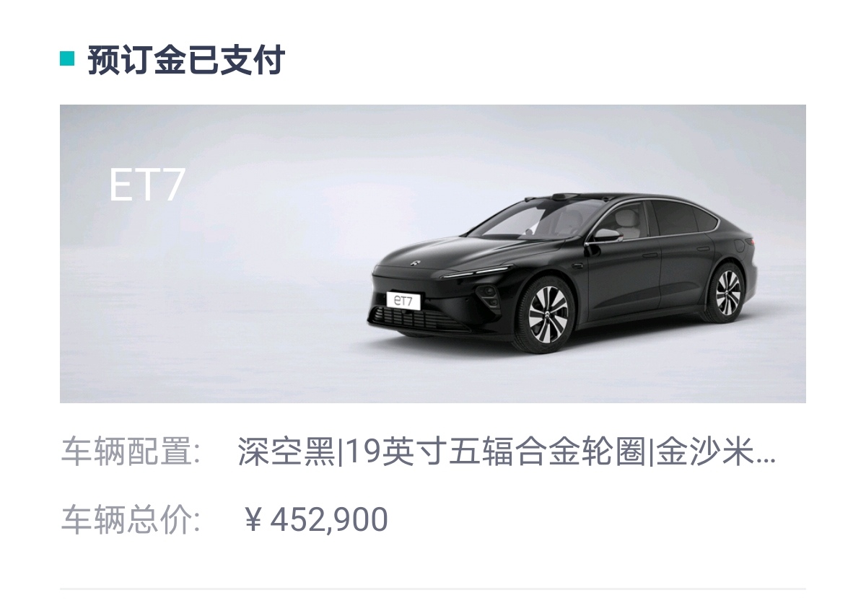Select the car's front alloy wheel
The image size is (866, 616).
(547, 314)
